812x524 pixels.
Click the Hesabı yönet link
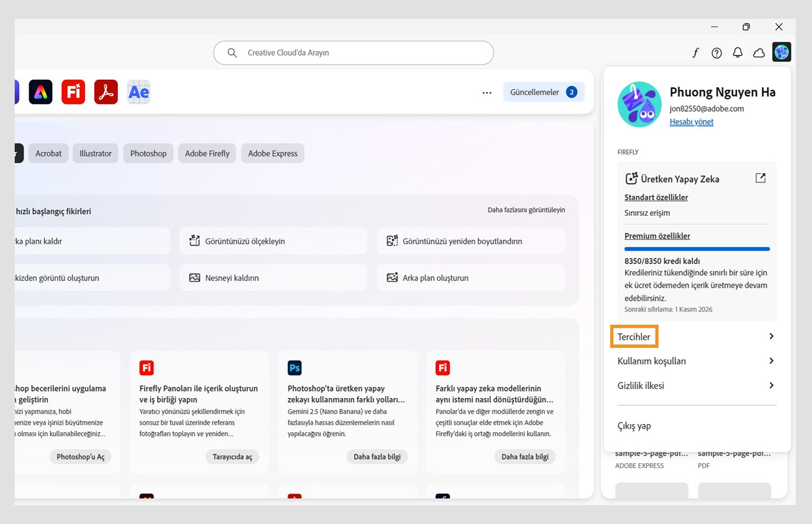pos(691,122)
